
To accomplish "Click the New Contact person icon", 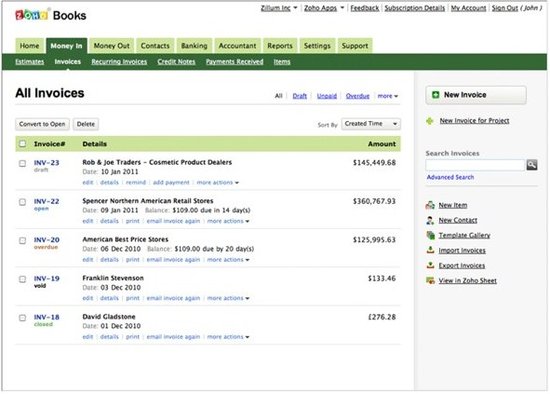I will 430,220.
